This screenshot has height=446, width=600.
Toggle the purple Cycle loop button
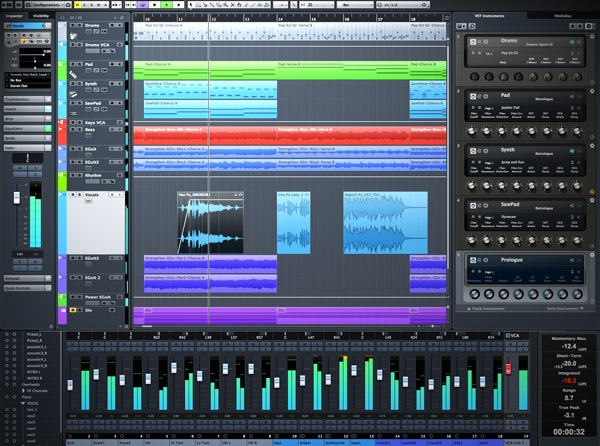[143, 5]
